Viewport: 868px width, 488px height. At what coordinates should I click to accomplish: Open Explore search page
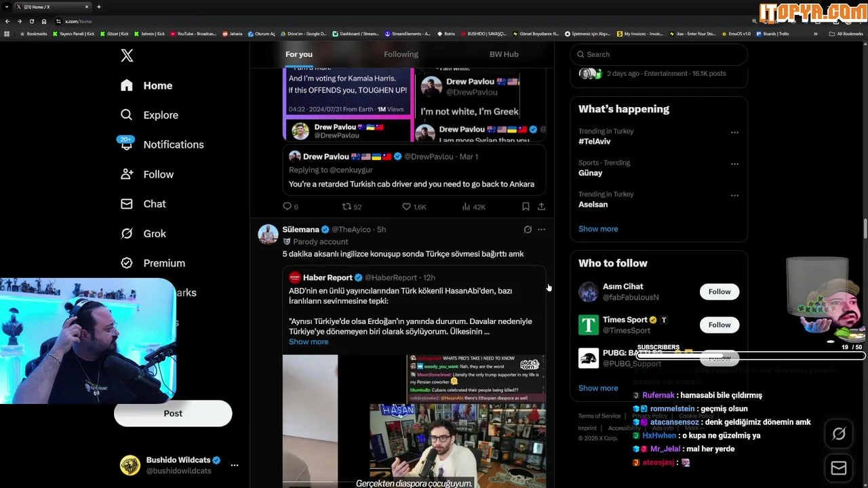[x=149, y=115]
